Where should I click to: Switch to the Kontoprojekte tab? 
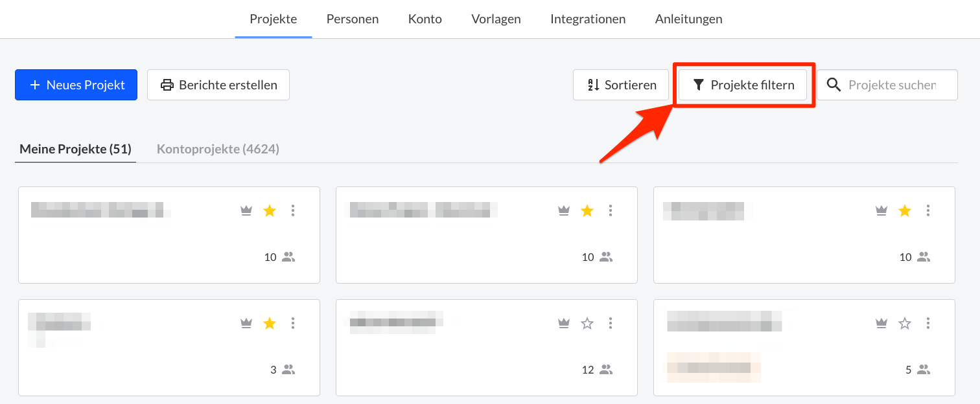point(217,149)
